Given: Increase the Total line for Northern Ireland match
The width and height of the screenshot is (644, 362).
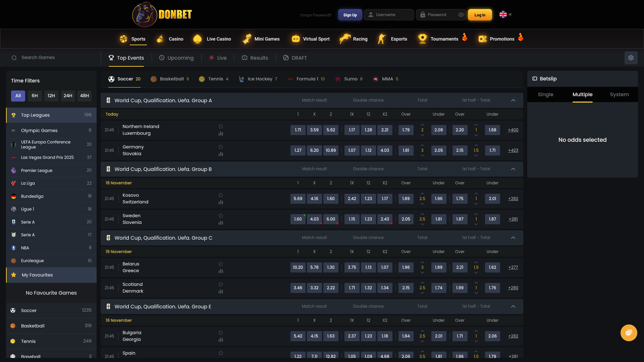Looking at the screenshot, I should click(x=422, y=125).
